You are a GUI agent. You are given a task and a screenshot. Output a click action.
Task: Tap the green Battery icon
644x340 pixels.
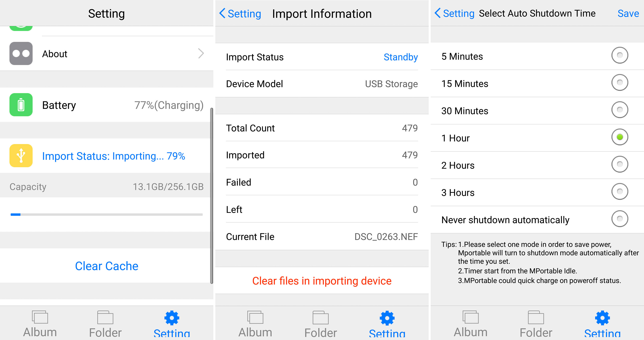click(x=21, y=105)
